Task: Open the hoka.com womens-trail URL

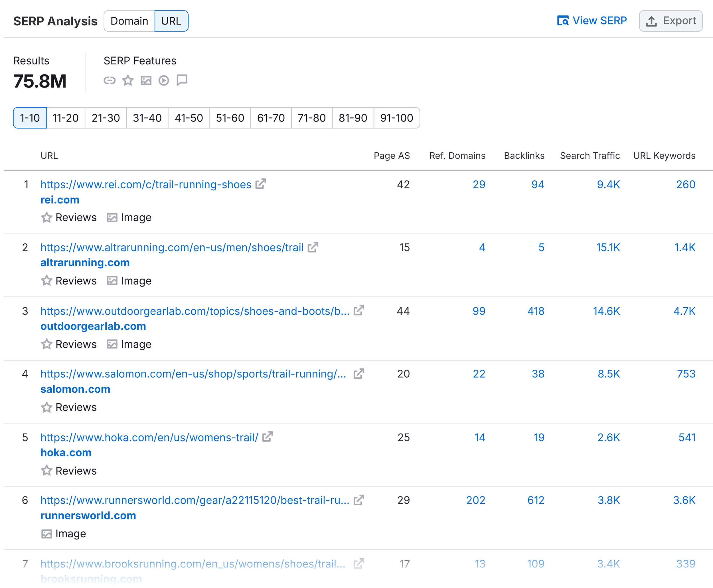Action: 149,437
